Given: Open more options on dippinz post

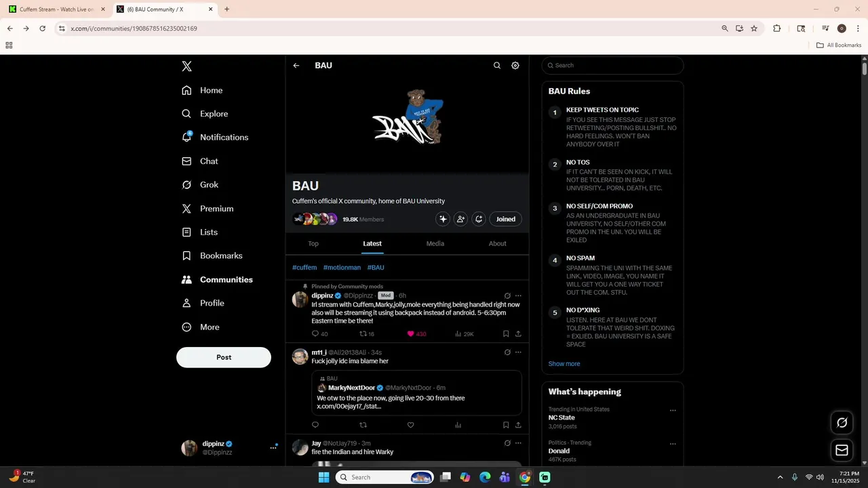Looking at the screenshot, I should 518,296.
